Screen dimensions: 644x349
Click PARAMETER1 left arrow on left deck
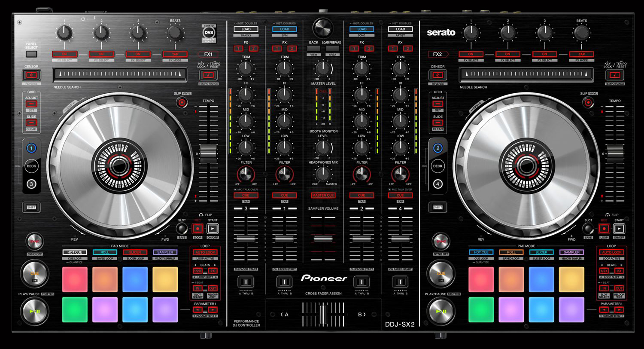coord(198,309)
